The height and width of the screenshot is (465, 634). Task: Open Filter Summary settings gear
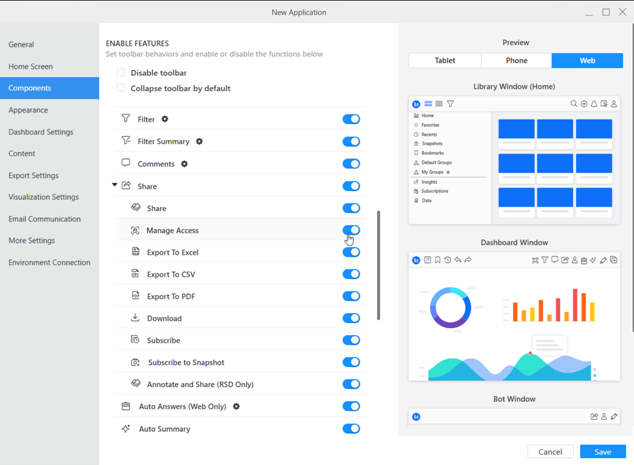(199, 142)
